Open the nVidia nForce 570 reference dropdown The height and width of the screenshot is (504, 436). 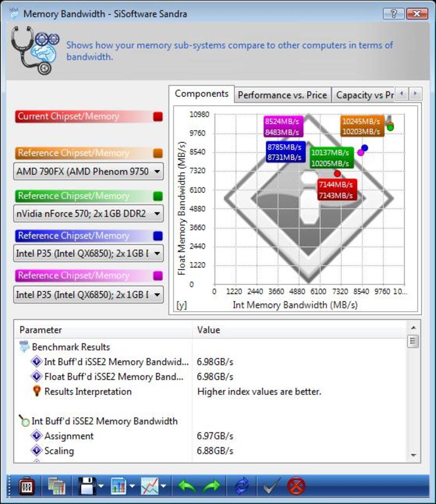coord(88,214)
